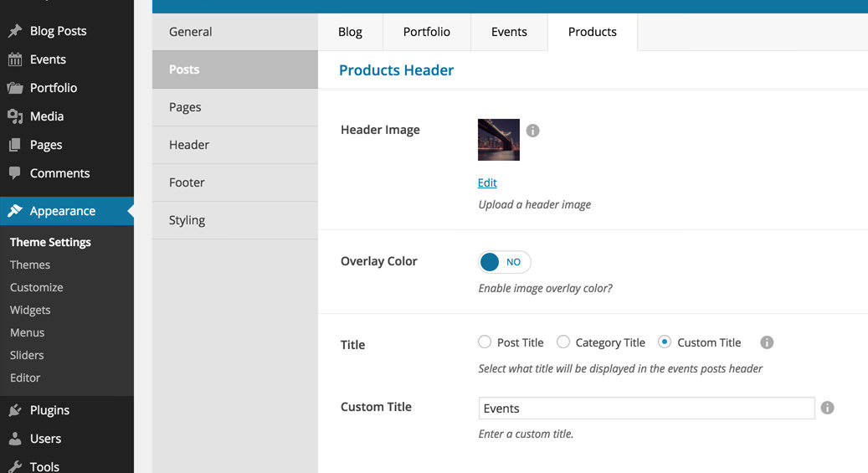Select the Custom Title radio option
Viewport: 868px width, 473px height.
pos(665,342)
